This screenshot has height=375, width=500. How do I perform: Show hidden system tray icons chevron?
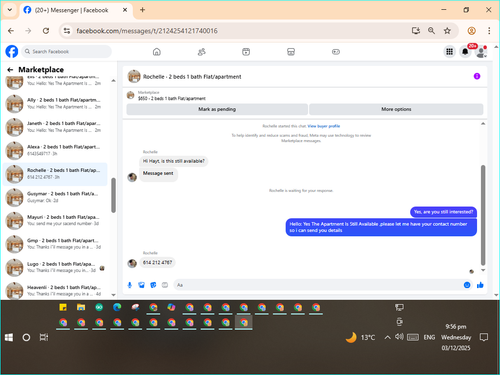click(387, 337)
